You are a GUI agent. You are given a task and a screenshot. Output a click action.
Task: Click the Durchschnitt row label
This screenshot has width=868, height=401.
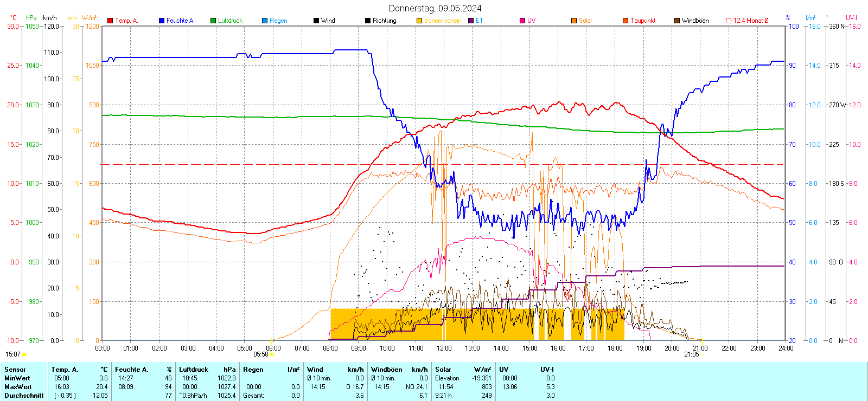(24, 396)
